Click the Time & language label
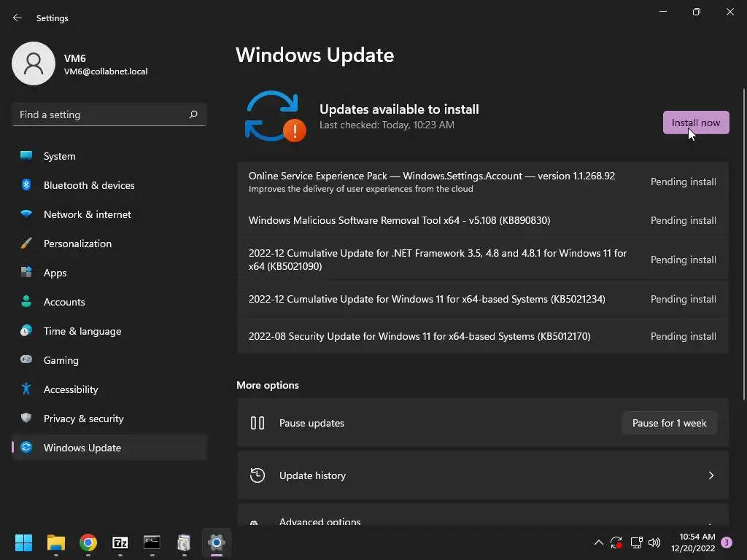The width and height of the screenshot is (747, 560). 82,331
